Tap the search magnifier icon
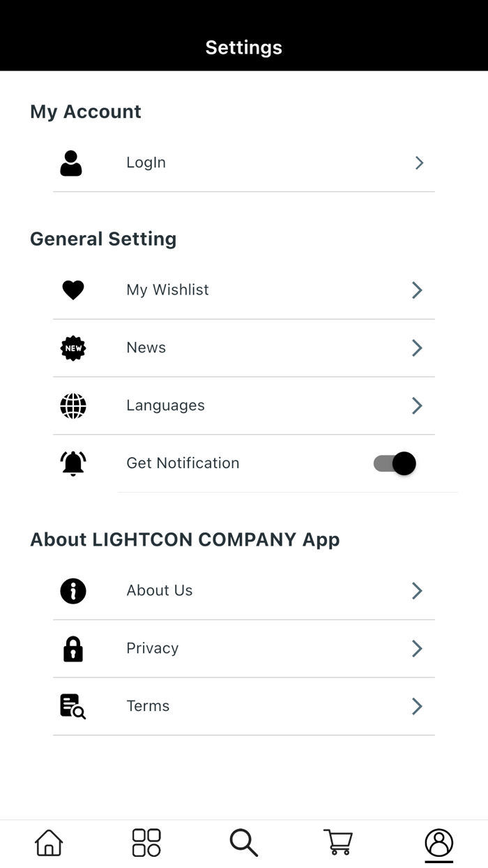The image size is (488, 868). 243,842
